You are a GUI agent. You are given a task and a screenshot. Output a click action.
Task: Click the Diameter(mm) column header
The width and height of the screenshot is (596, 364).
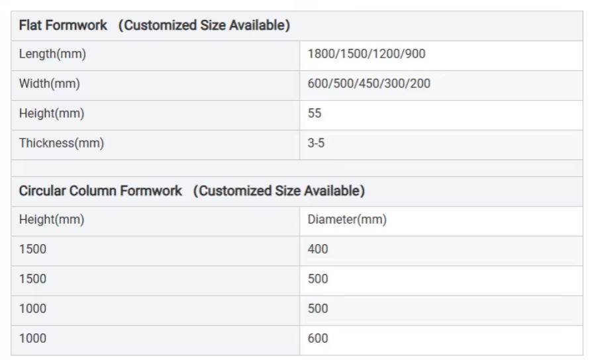click(x=347, y=220)
